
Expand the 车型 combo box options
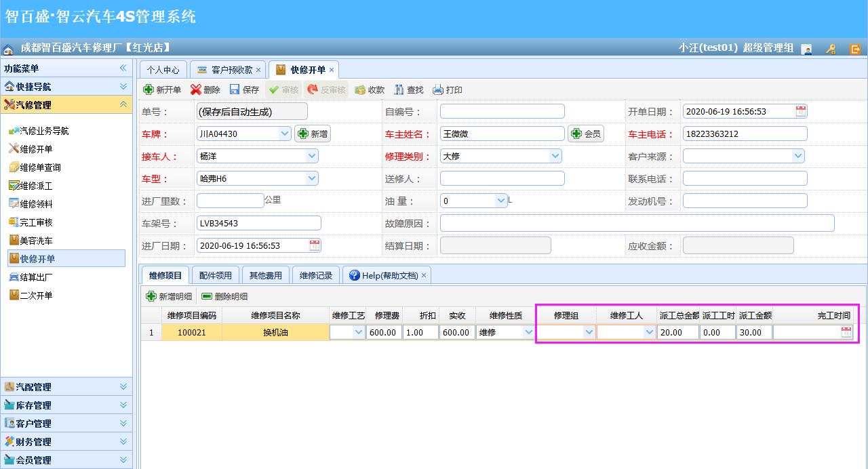click(x=311, y=178)
